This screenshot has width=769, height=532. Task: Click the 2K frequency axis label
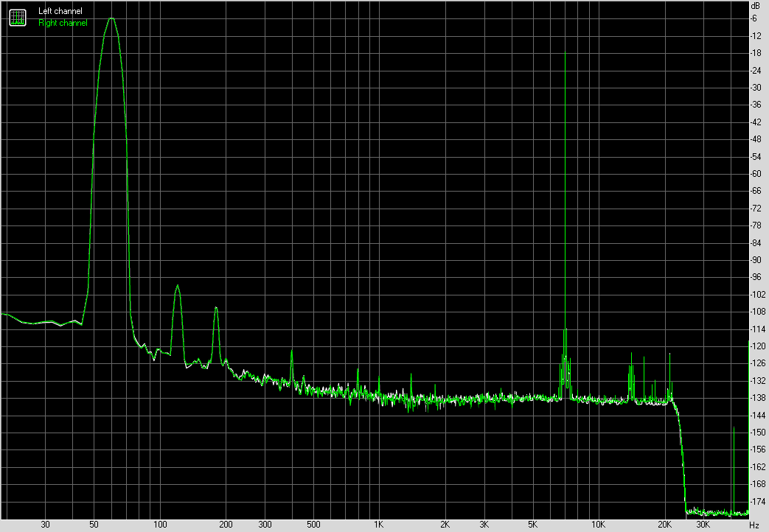point(445,525)
